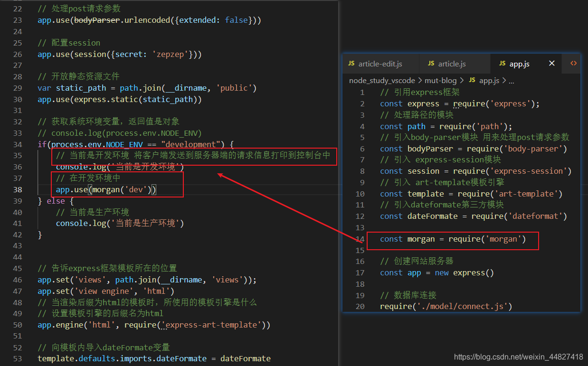Click the JS icon on article.js tab
Image resolution: width=588 pixels, height=366 pixels.
431,64
